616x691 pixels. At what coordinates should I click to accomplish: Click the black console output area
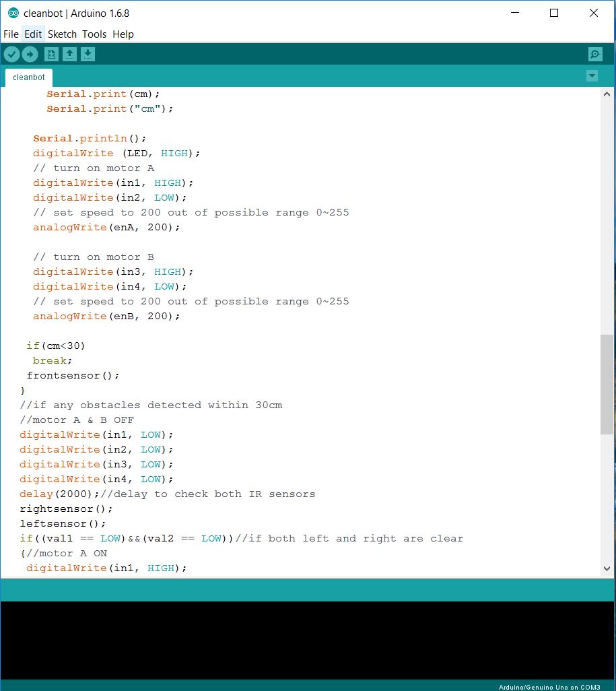308,640
